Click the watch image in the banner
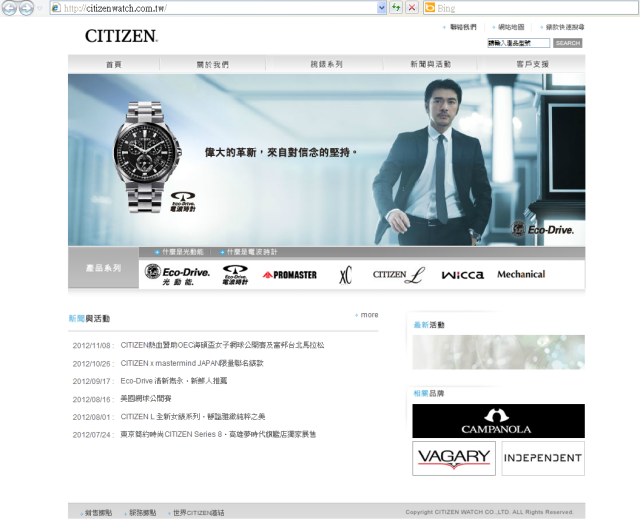The height and width of the screenshot is (526, 640). pos(147,157)
